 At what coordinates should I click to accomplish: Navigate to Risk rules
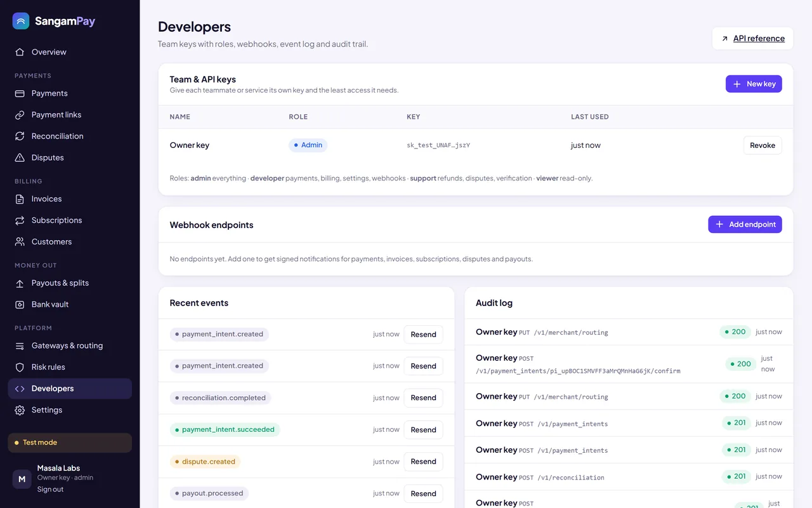70,367
